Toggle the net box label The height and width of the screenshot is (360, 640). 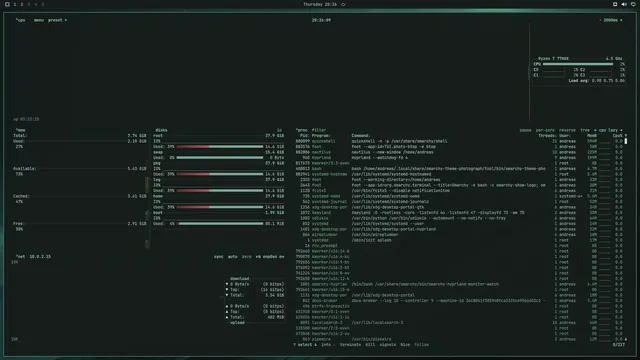point(20,257)
